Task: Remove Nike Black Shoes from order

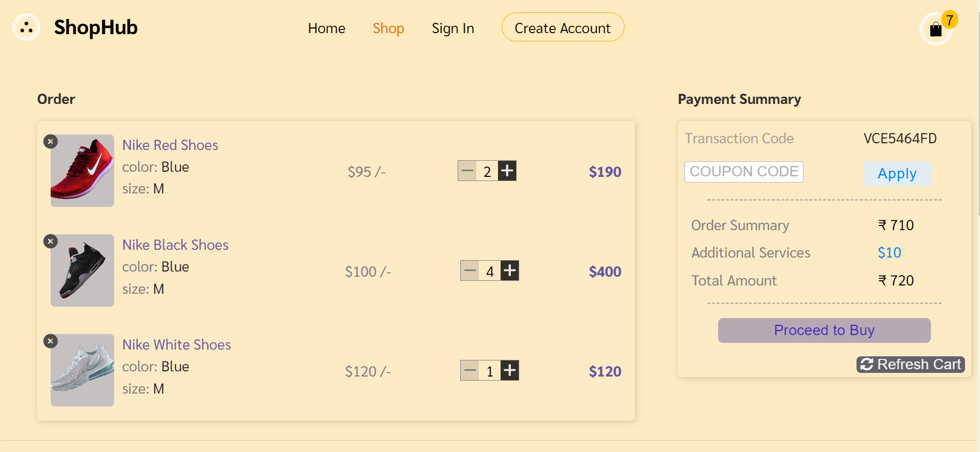Action: click(50, 241)
